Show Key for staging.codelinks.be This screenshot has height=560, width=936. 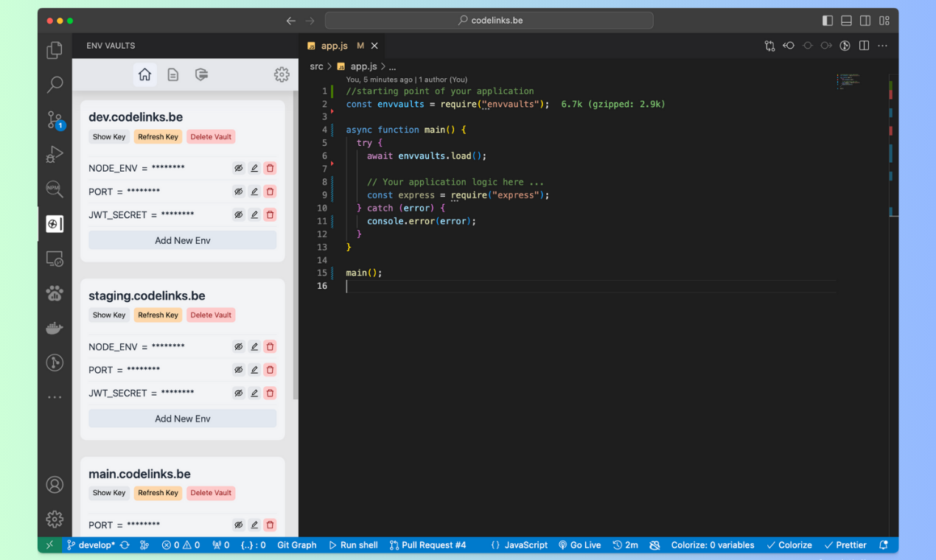tap(109, 315)
